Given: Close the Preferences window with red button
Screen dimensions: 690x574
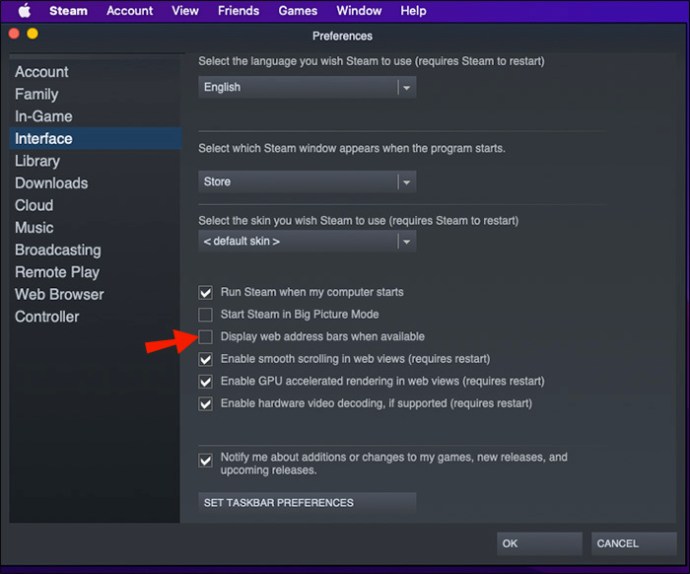Looking at the screenshot, I should coord(14,34).
